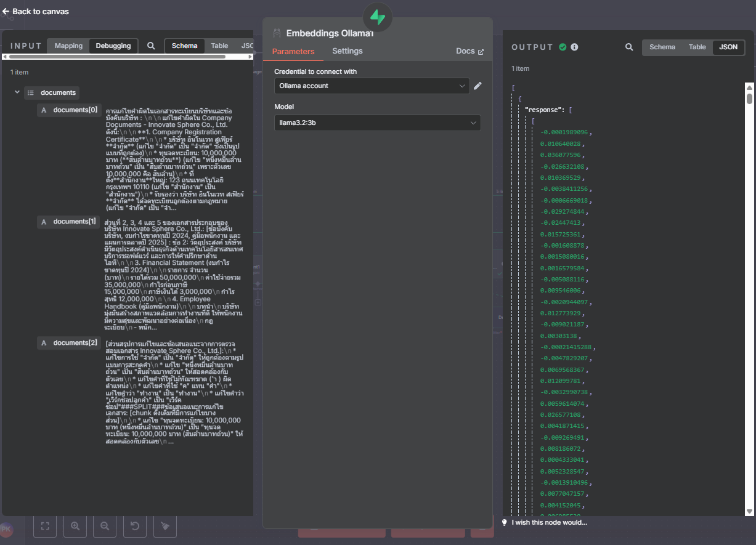Switch to the Settings tab
The height and width of the screenshot is (545, 756).
point(348,51)
